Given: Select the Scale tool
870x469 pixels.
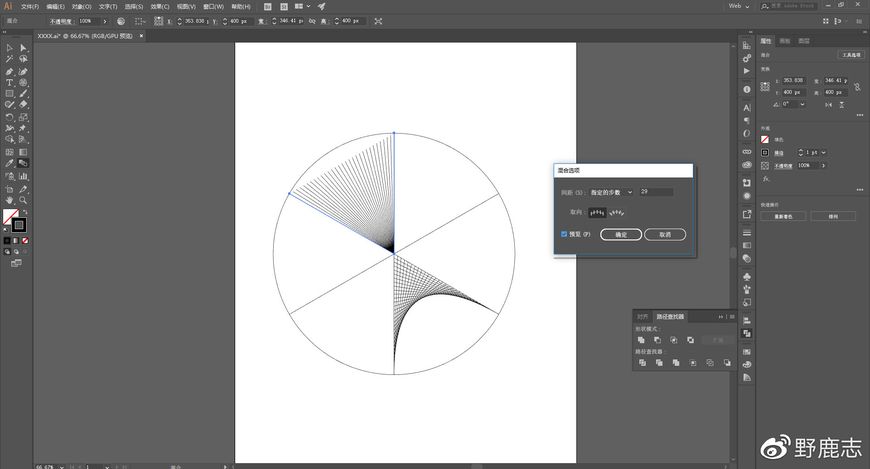Looking at the screenshot, I should (x=23, y=117).
